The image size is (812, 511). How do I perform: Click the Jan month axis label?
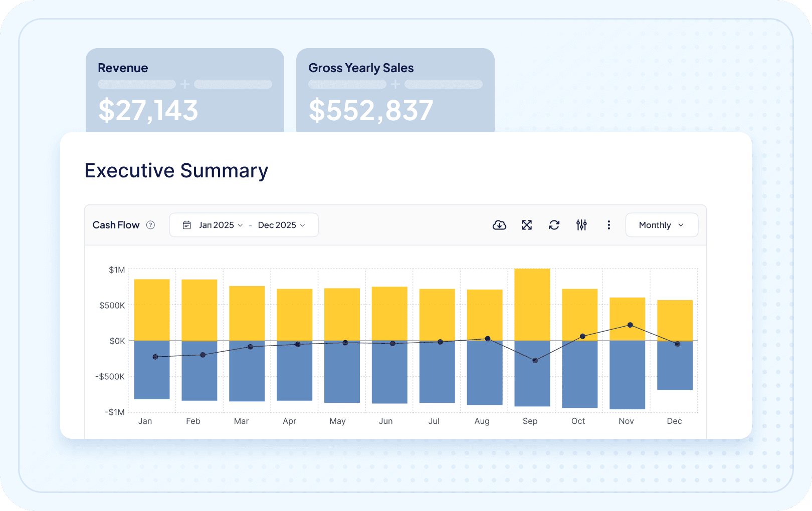145,421
